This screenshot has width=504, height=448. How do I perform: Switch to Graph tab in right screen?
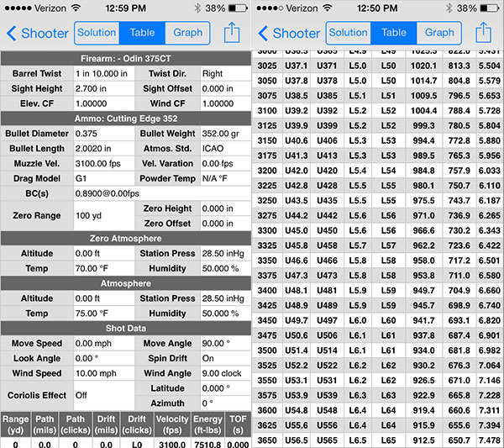(x=439, y=33)
